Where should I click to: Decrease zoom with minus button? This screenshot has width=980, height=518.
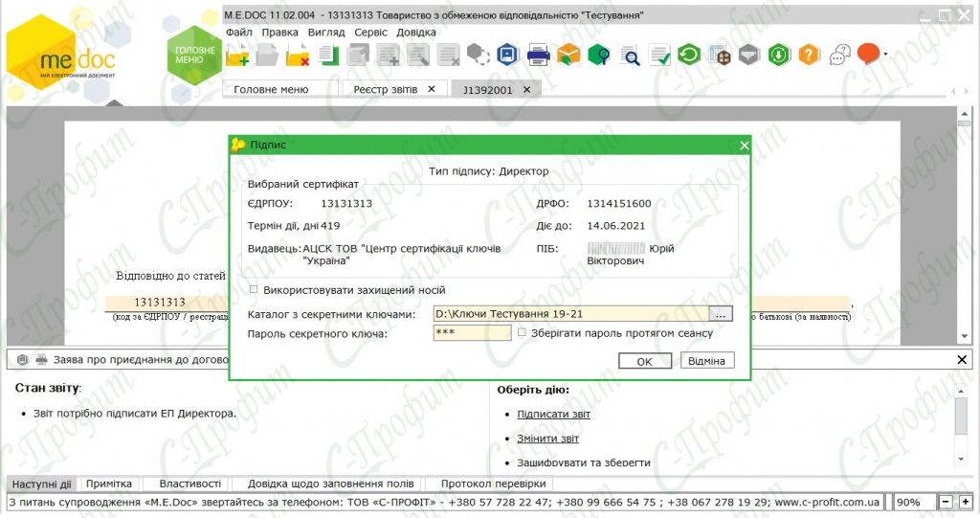click(x=947, y=502)
